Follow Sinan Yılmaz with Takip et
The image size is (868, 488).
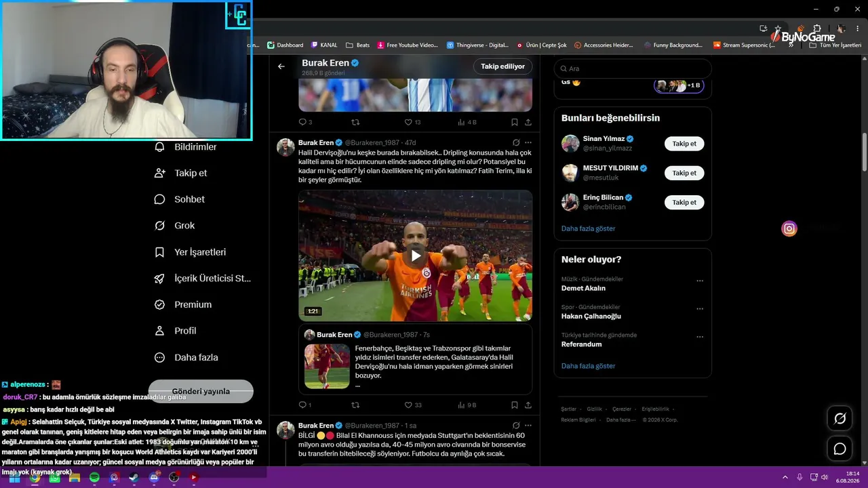[x=684, y=144]
